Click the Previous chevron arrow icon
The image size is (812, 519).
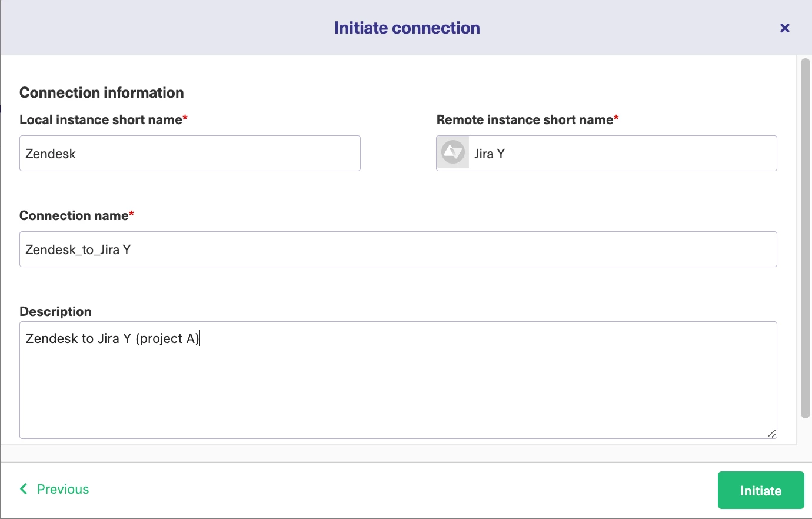[x=24, y=489]
